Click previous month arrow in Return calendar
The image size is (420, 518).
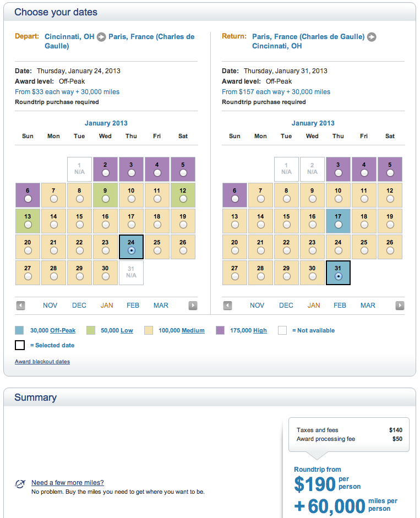coord(227,306)
